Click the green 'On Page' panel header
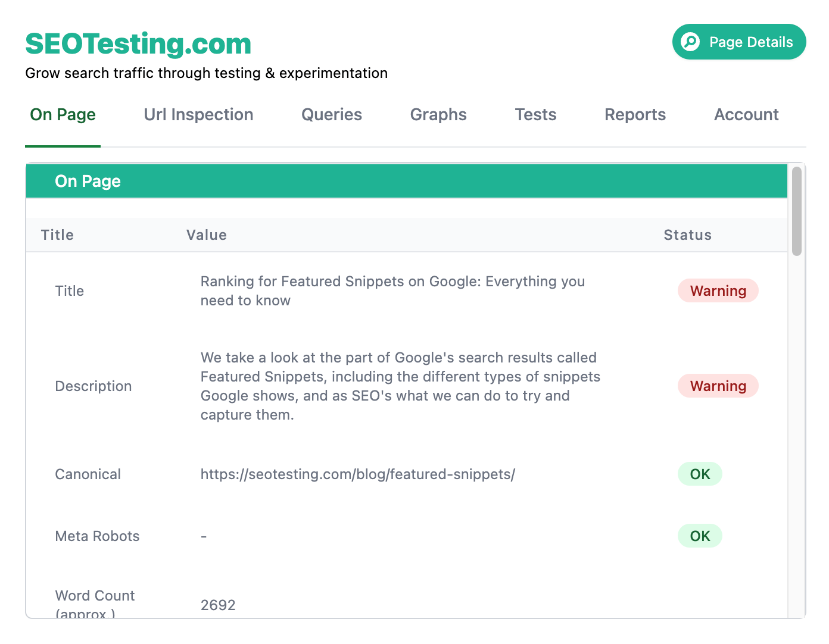This screenshot has width=829, height=644. (407, 181)
